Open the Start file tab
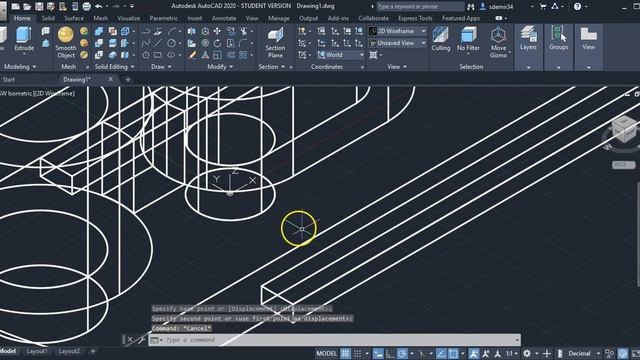Image resolution: width=640 pixels, height=360 pixels. (8, 80)
